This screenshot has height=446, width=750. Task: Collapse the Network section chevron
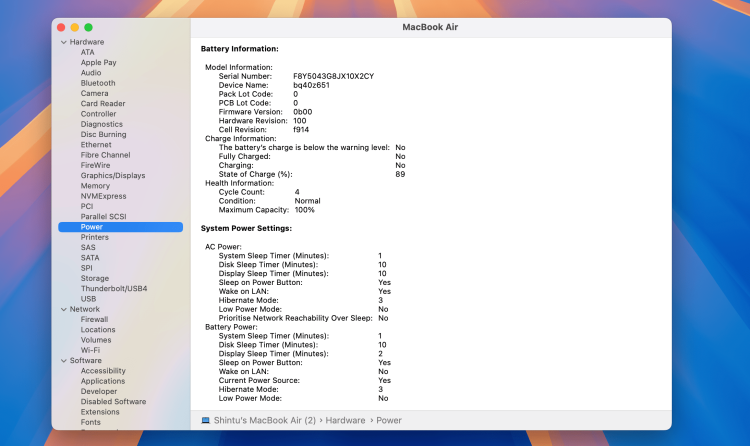pos(64,310)
